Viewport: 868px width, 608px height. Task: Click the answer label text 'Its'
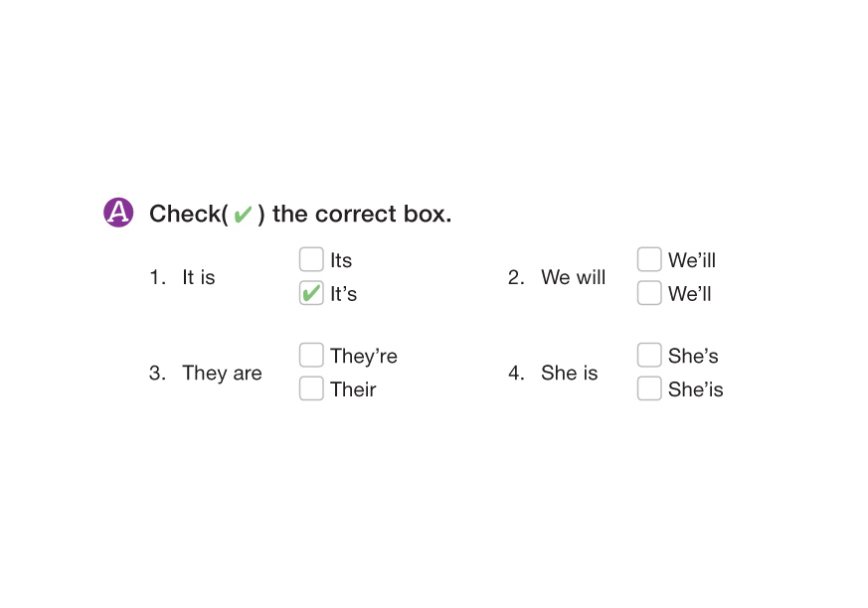341,261
